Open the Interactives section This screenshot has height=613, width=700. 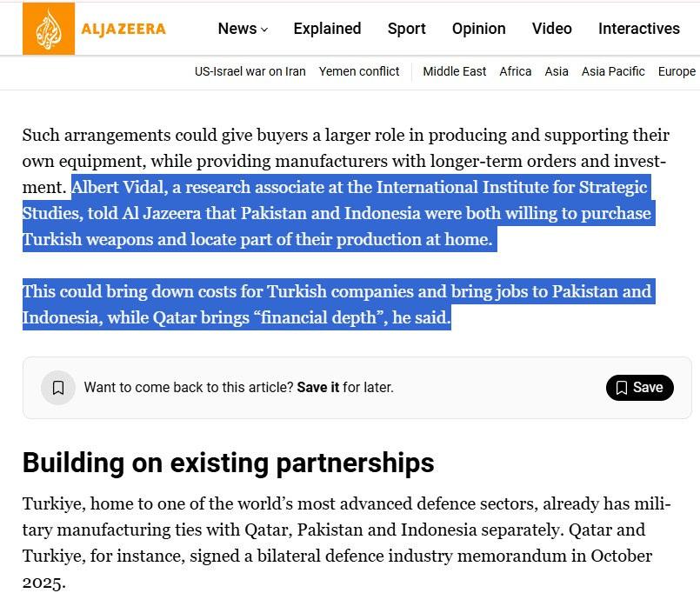click(639, 29)
